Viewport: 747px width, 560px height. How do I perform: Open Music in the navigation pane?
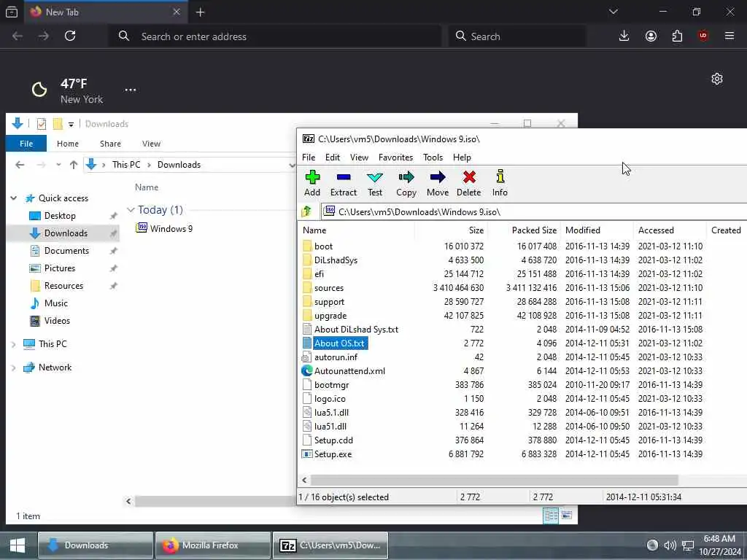coord(55,303)
